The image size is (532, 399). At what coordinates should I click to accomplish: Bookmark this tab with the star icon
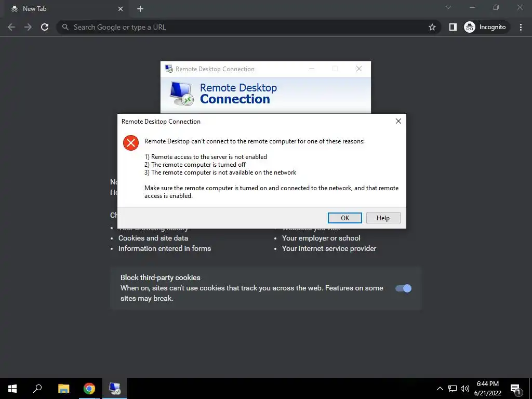coord(432,27)
